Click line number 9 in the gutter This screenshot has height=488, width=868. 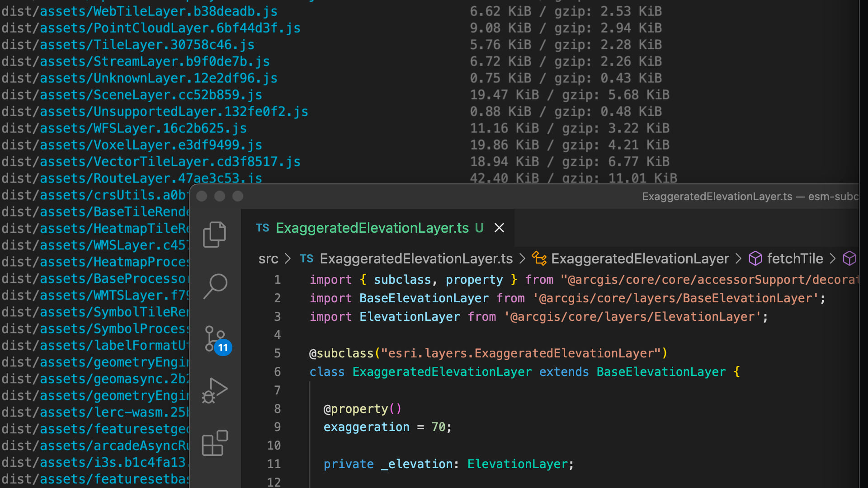tap(277, 427)
